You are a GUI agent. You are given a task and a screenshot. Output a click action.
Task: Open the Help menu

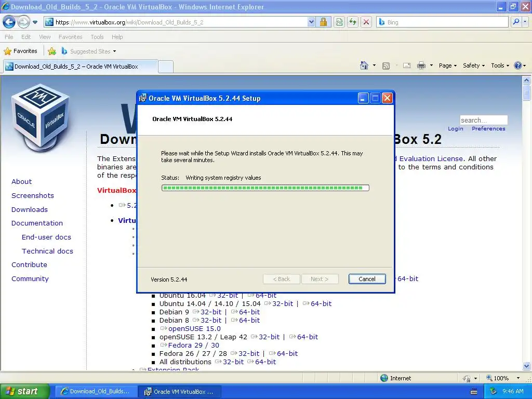coord(117,37)
